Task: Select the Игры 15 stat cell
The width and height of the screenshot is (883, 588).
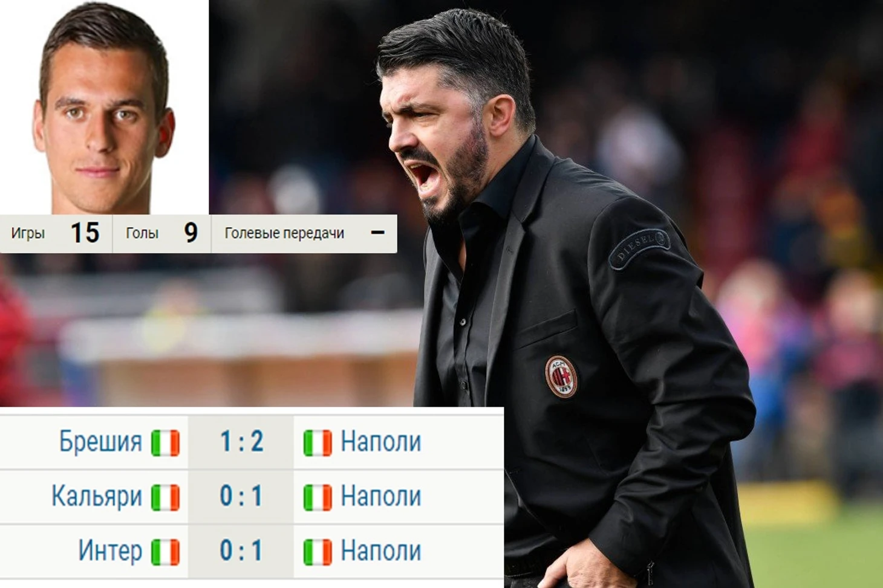Action: 56,233
